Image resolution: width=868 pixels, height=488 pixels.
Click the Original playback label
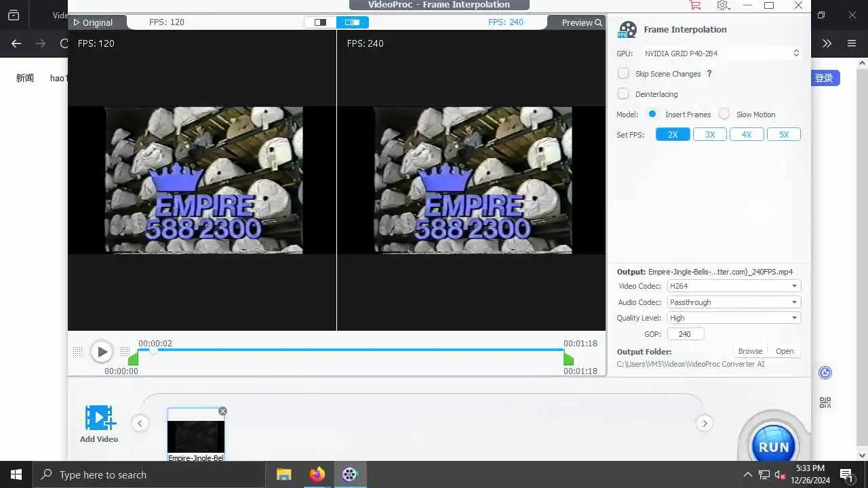(x=93, y=22)
